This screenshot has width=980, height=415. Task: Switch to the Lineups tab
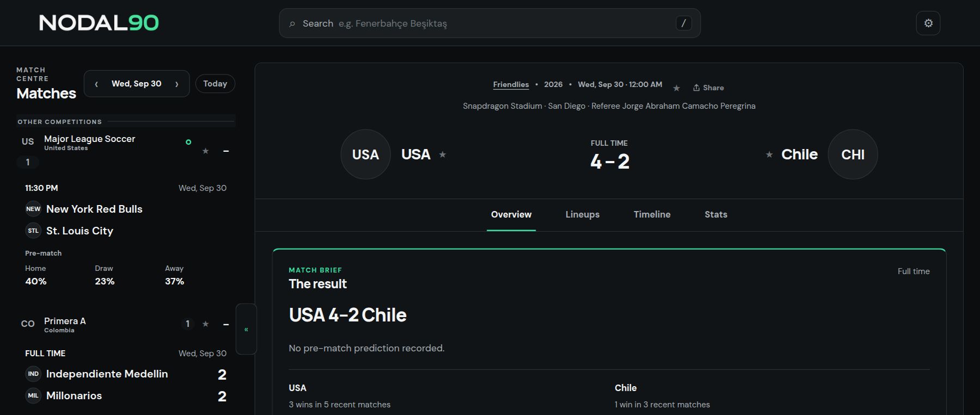click(x=583, y=214)
